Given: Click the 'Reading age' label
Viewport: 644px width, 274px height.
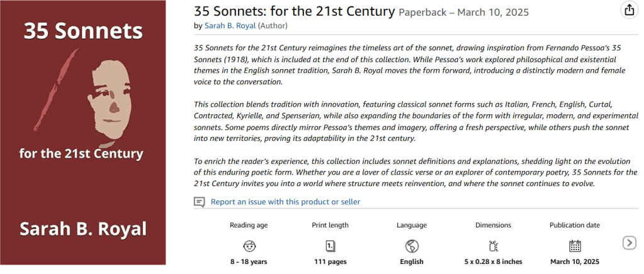Looking at the screenshot, I should click(x=249, y=225).
